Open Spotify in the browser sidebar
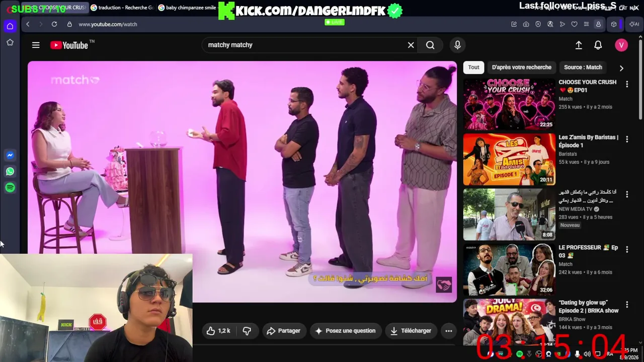Viewport: 644px width, 362px height. pyautogui.click(x=10, y=188)
